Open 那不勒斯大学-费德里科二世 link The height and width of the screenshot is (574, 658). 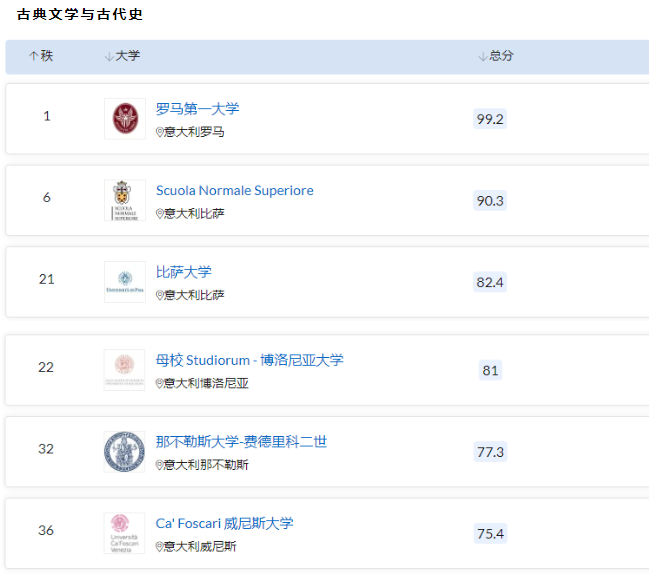pyautogui.click(x=241, y=441)
